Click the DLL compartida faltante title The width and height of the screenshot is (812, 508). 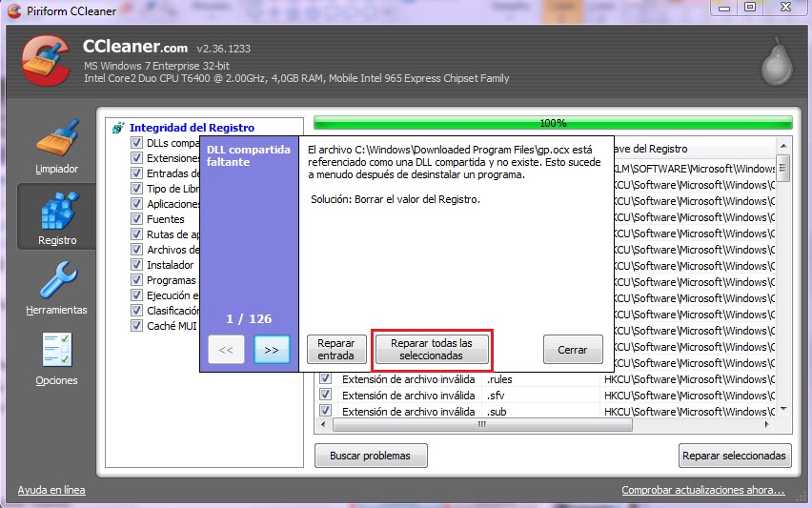pyautogui.click(x=248, y=155)
